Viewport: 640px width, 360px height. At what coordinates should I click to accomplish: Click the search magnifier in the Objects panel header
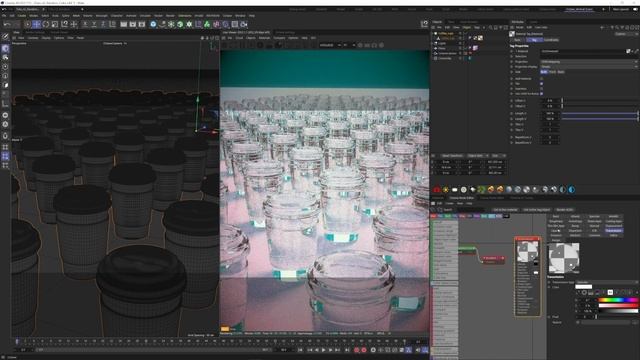click(490, 27)
